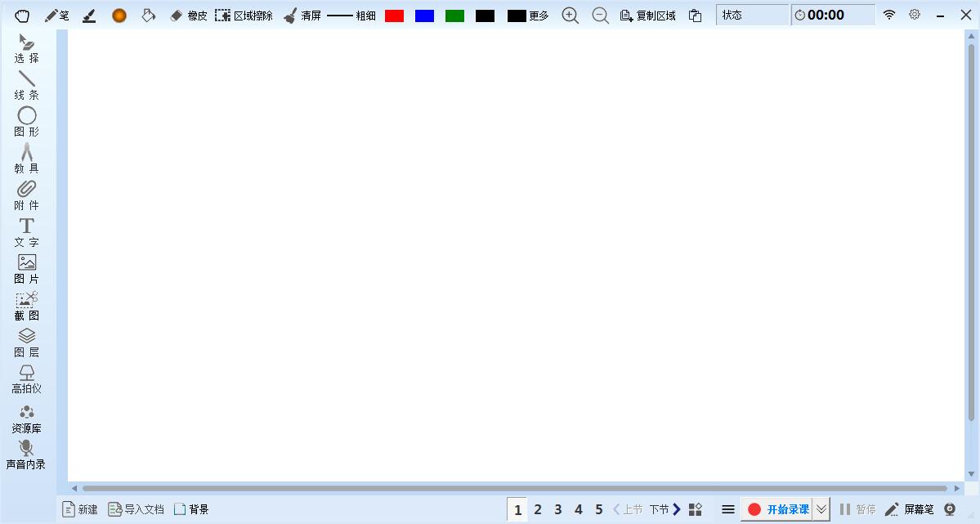980x524 pixels.
Task: Open the Teaching Tools (教具) compass icon
Action: point(27,158)
